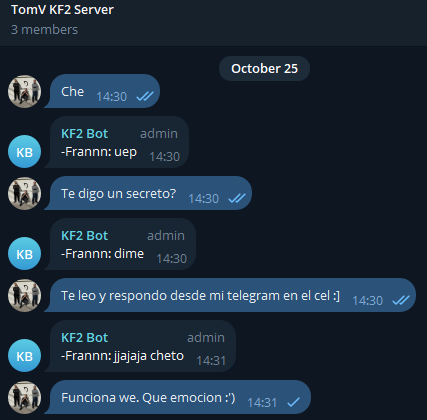Click single checkmark on Funciona we message
This screenshot has height=420, width=427.
click(293, 402)
